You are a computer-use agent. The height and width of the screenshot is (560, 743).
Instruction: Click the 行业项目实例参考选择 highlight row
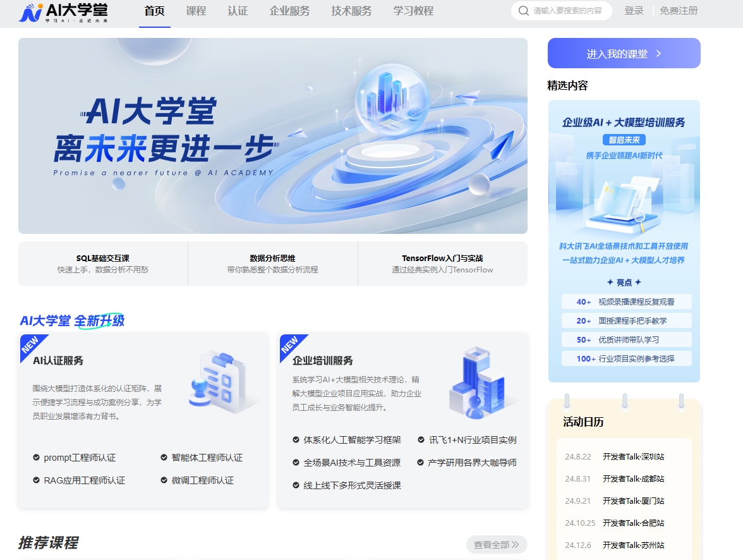[x=627, y=358]
